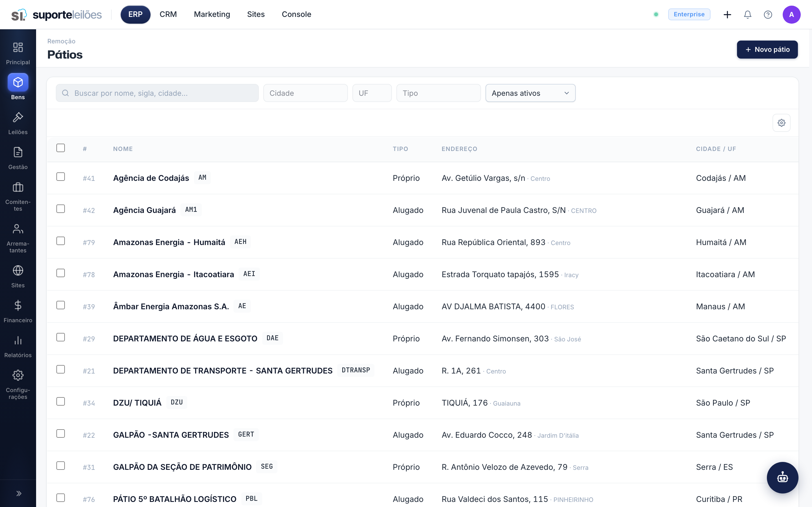This screenshot has width=812, height=507.
Task: Open the Financeiro dollar icon in sidebar
Action: click(x=18, y=306)
